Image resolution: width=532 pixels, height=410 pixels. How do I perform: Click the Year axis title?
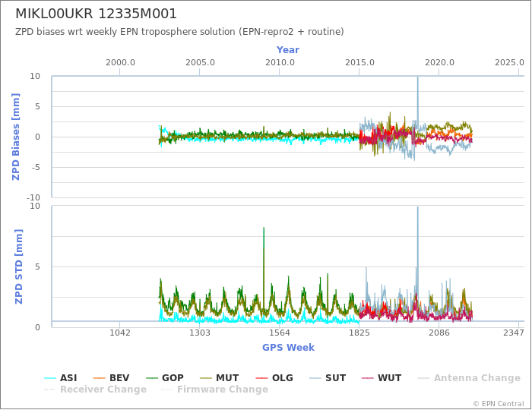pos(288,50)
